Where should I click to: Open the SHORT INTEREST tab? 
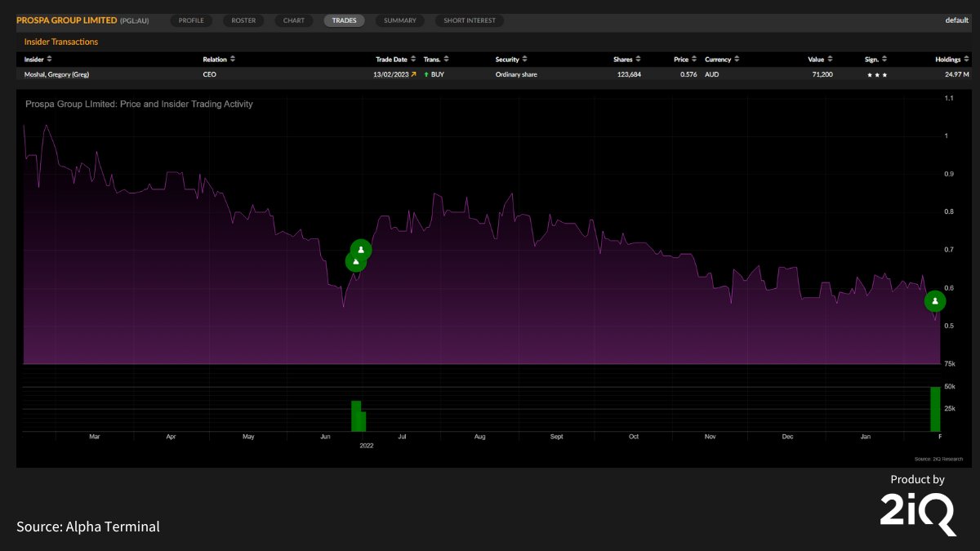coord(470,20)
